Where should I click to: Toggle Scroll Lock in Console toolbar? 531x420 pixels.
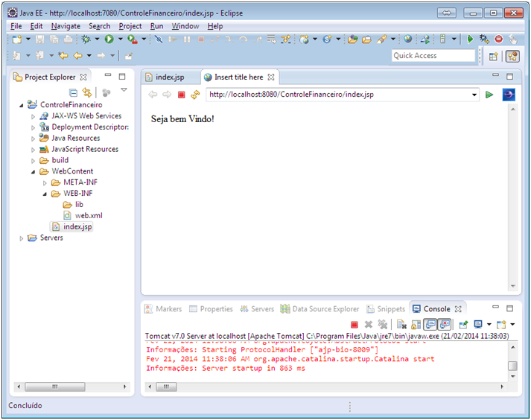coord(416,325)
